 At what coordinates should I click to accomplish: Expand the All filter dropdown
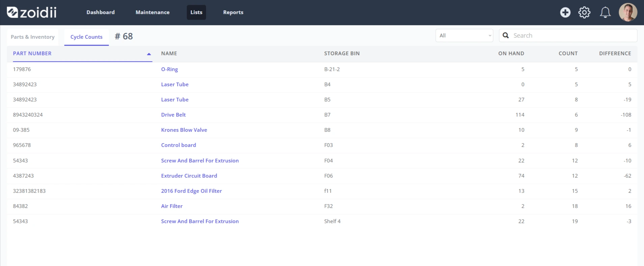tap(464, 35)
